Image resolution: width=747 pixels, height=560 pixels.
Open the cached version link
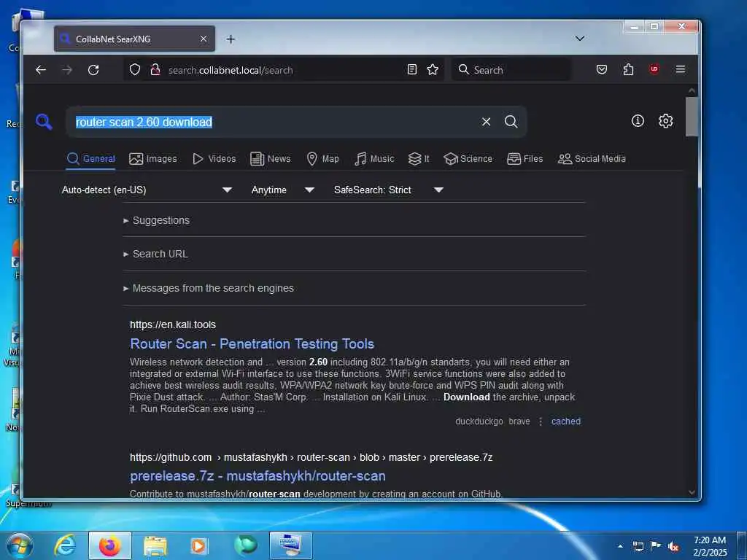coord(566,421)
